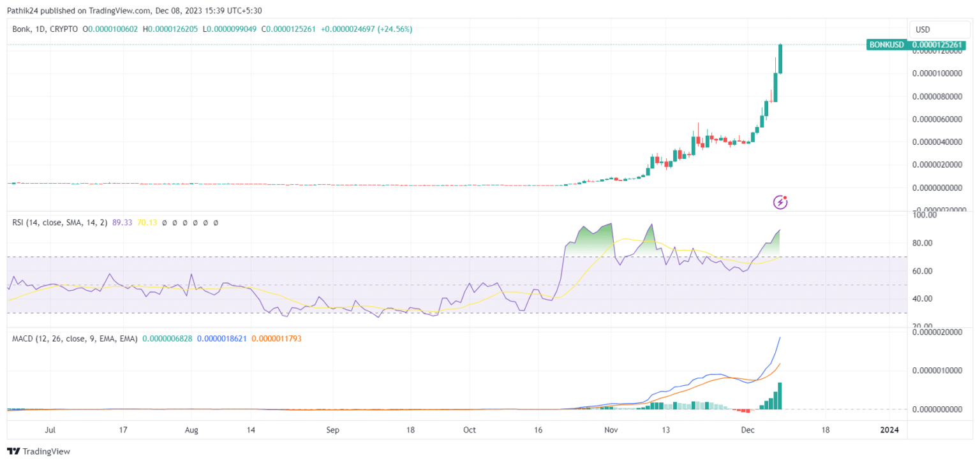Open the TradingView logo in the footer
Image resolution: width=980 pixels, height=463 pixels.
tap(38, 452)
